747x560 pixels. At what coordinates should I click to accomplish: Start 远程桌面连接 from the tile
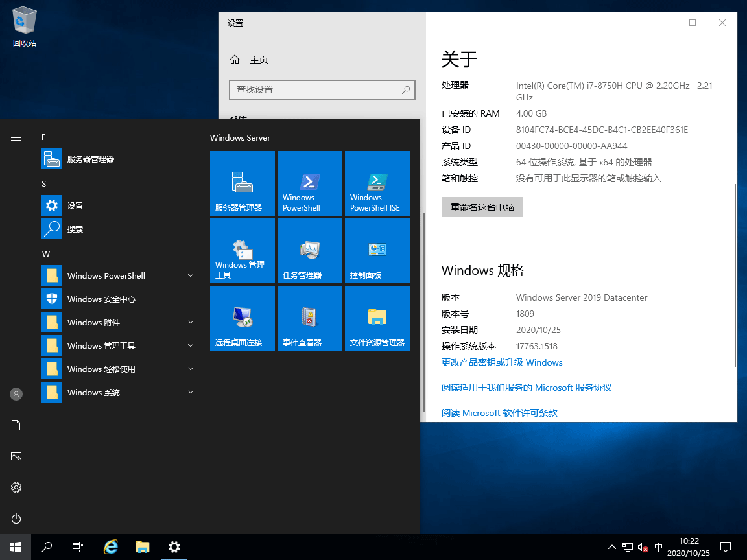pos(242,318)
